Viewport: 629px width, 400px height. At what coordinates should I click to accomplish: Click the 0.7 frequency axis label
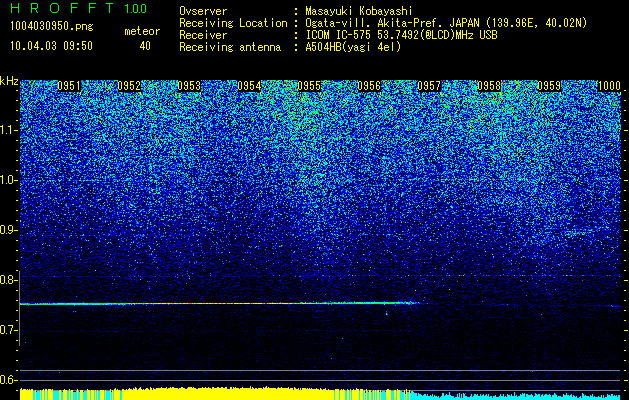(x=8, y=330)
